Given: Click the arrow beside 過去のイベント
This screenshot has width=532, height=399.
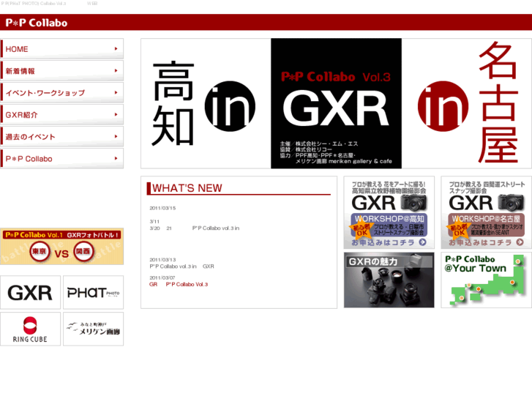Looking at the screenshot, I should pos(116,136).
